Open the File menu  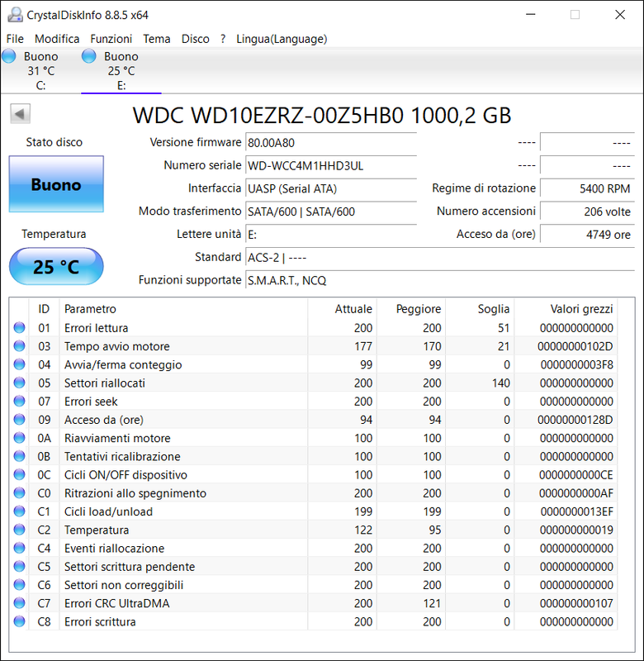click(15, 39)
